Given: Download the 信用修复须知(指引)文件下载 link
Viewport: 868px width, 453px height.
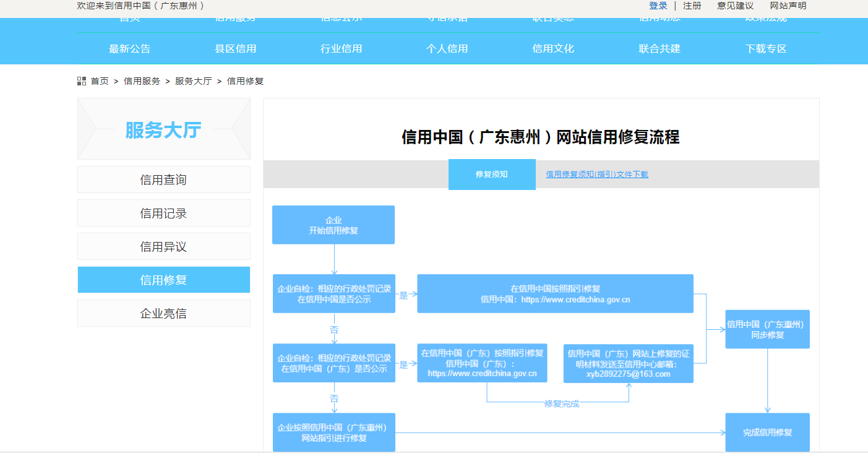Looking at the screenshot, I should tap(597, 175).
